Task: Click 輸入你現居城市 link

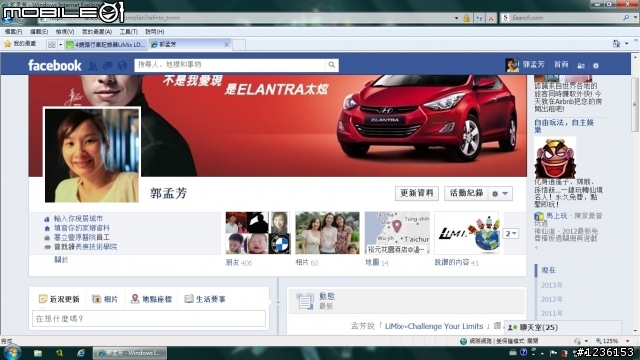Action: (x=78, y=219)
